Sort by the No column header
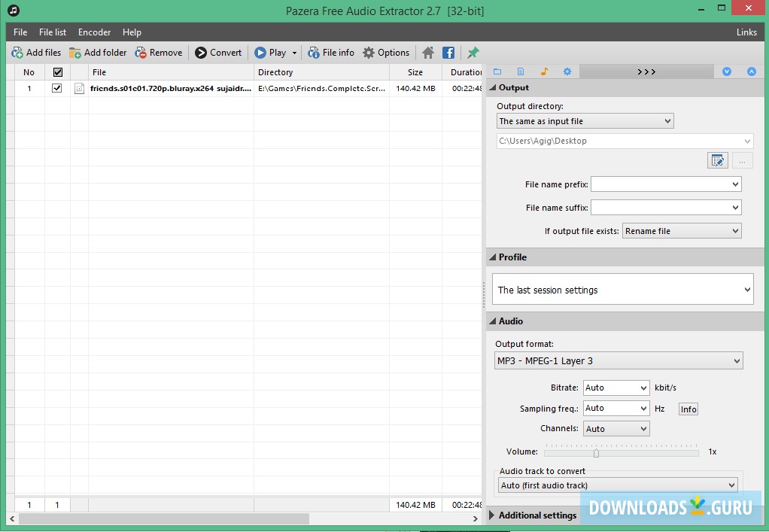The image size is (769, 532). point(29,72)
